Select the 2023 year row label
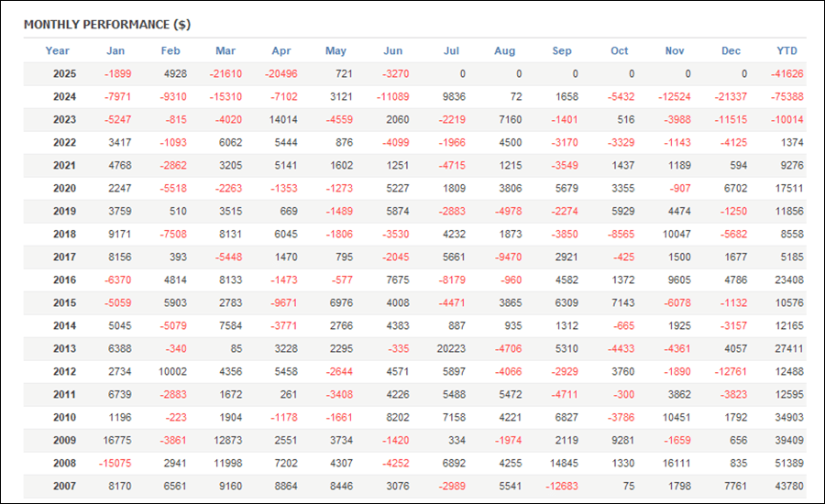 64,119
